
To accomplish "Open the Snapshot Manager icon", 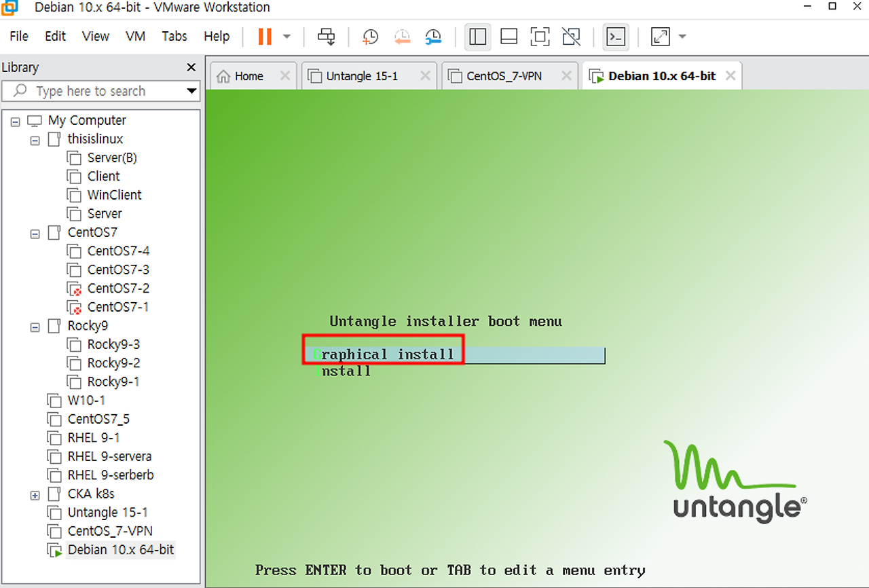I will click(433, 37).
